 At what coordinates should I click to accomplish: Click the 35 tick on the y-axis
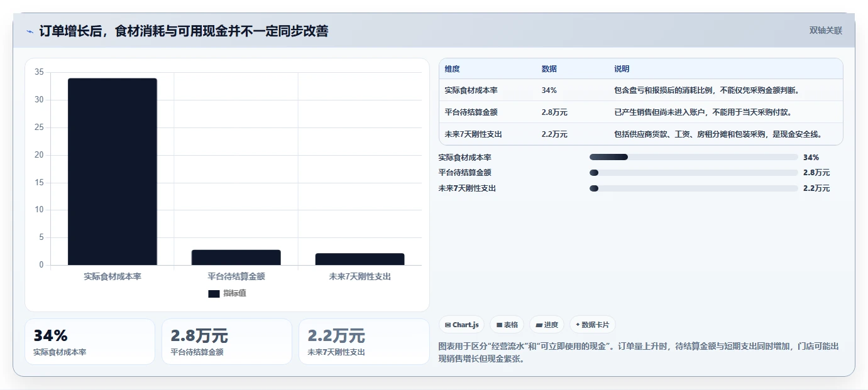pos(39,72)
